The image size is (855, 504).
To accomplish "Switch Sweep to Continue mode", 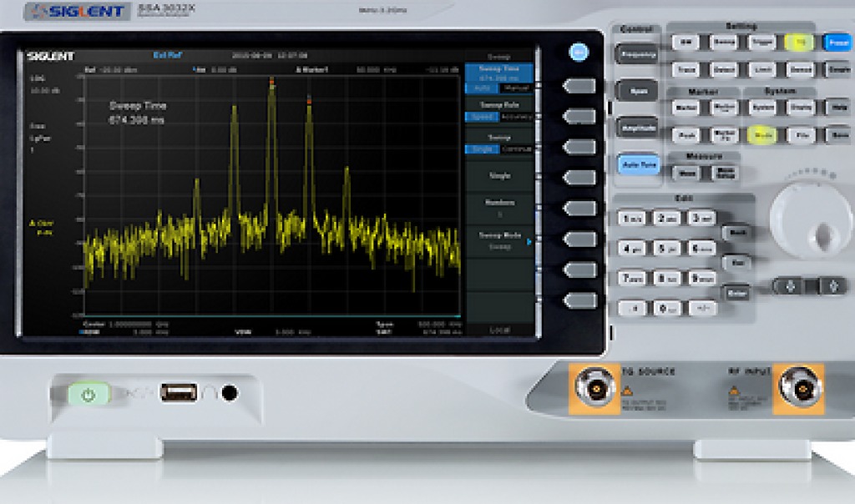I will [516, 149].
